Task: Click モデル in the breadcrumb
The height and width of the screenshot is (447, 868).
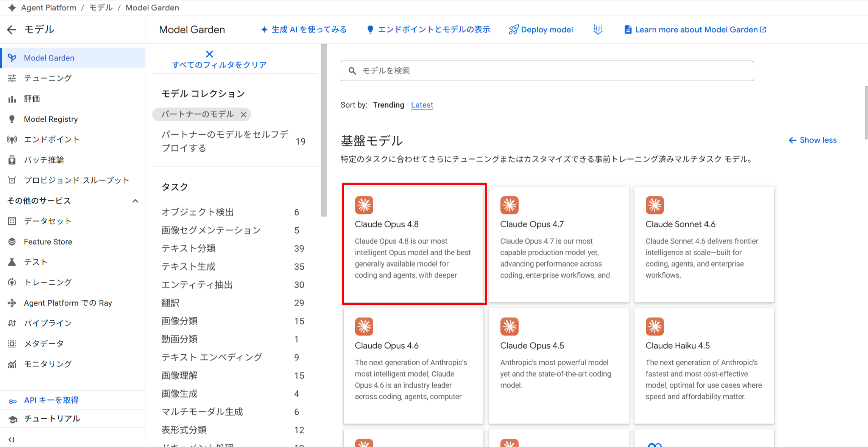Action: [101, 8]
